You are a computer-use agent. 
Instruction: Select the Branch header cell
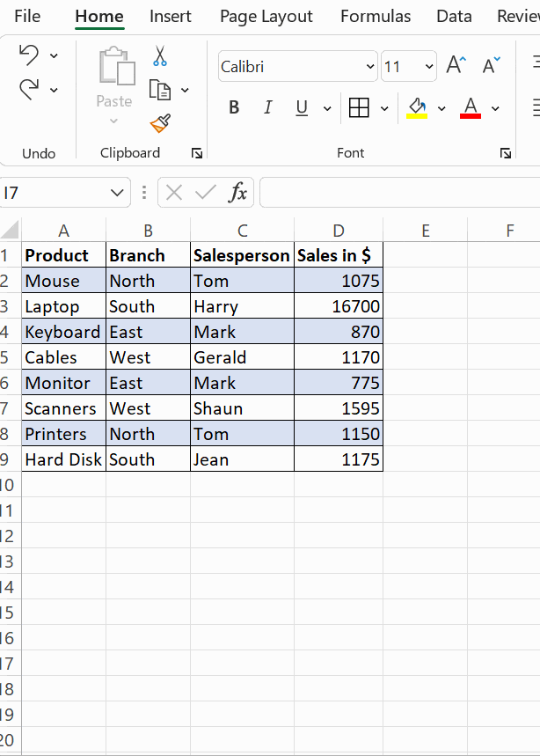(x=148, y=255)
